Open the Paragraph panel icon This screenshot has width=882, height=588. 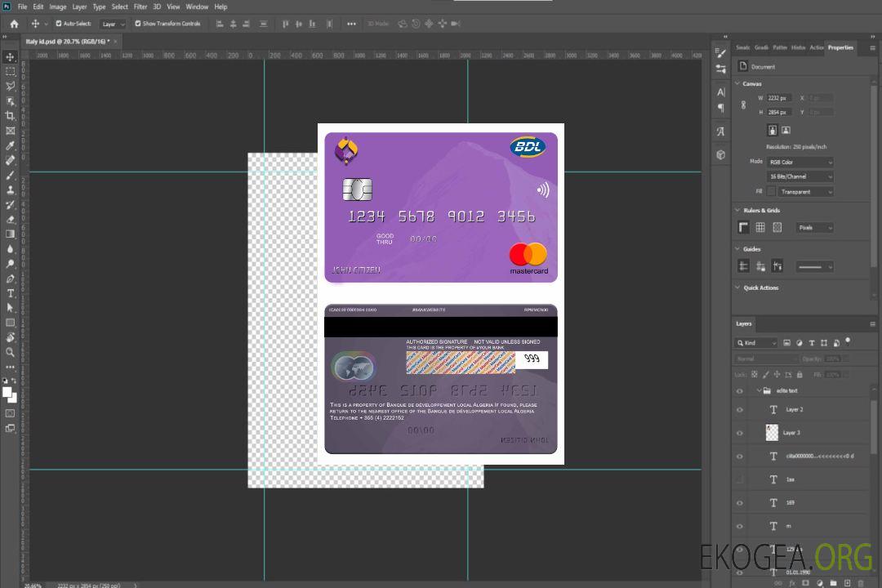pyautogui.click(x=720, y=108)
